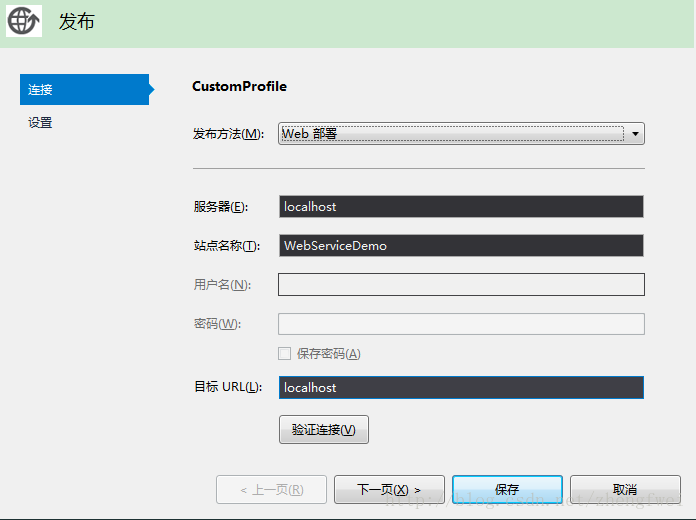Viewport: 696px width, 520px height.
Task: Click the 用户名(N) label
Action: (x=222, y=285)
